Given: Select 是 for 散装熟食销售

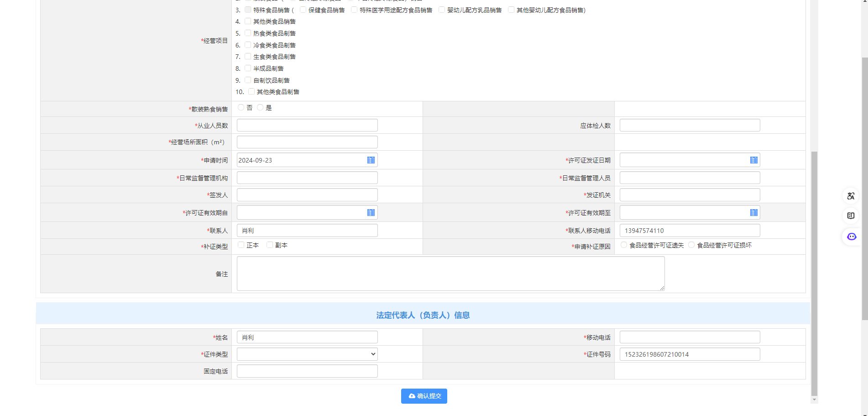Looking at the screenshot, I should coord(260,108).
